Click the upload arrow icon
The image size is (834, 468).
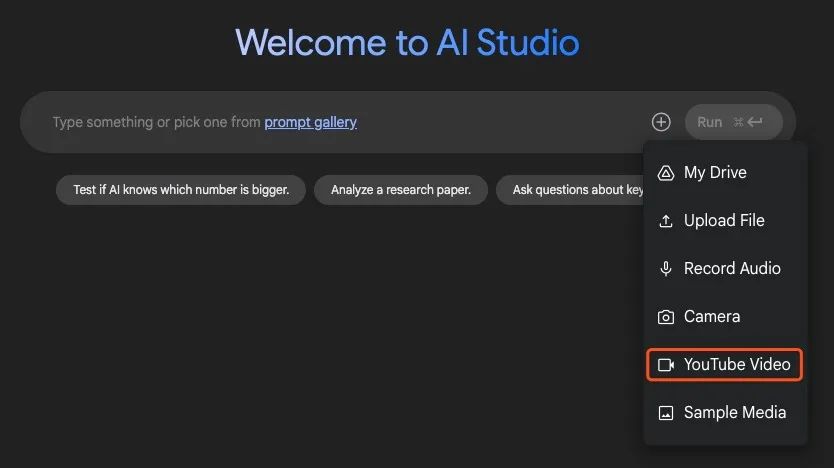(665, 221)
